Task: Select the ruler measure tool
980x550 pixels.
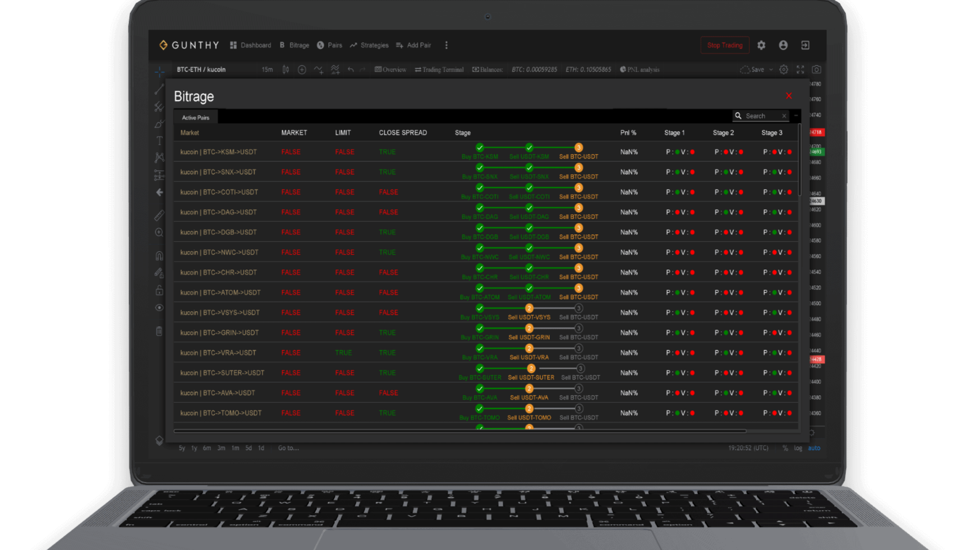Action: point(159,215)
